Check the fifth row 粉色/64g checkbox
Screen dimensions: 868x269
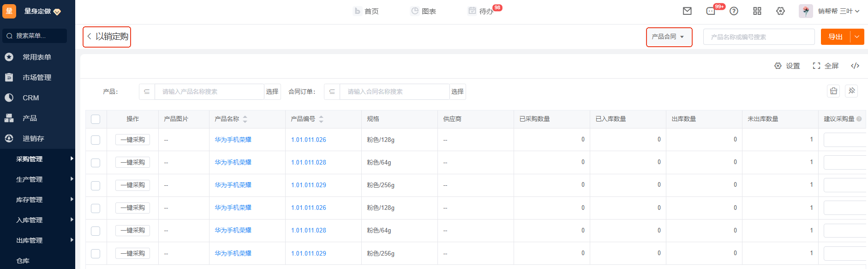tap(96, 231)
